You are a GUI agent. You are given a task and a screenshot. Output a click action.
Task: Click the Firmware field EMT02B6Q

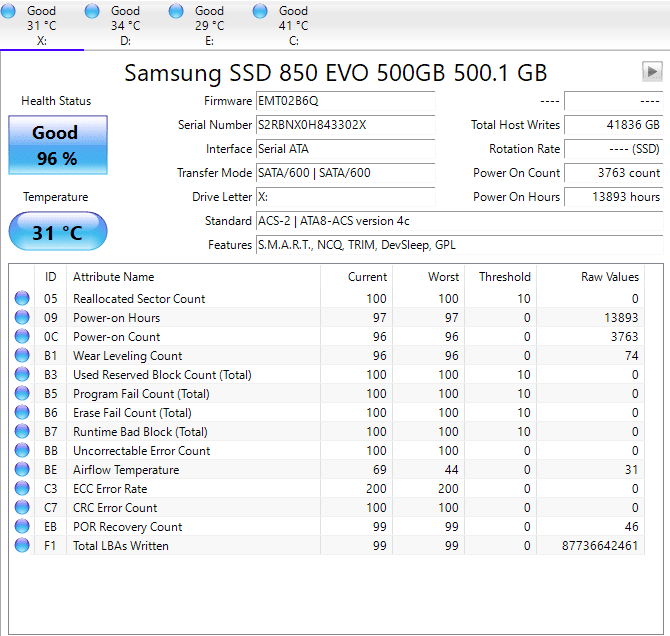(345, 101)
